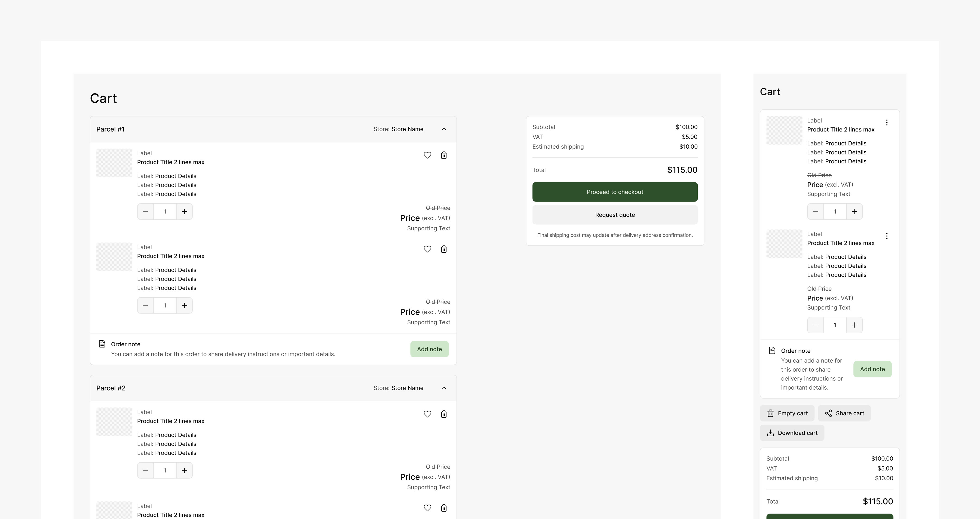980x519 pixels.
Task: Click the Empty cart button
Action: [787, 413]
